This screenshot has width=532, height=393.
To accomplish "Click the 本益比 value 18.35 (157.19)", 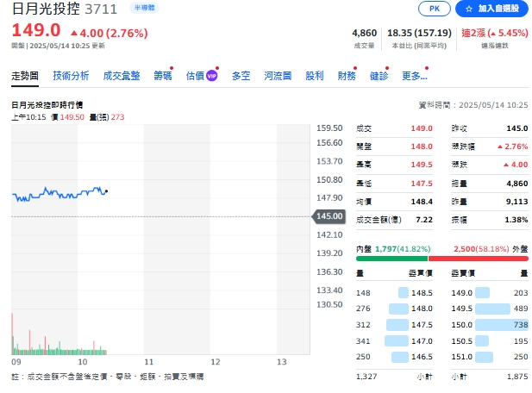I will [419, 33].
